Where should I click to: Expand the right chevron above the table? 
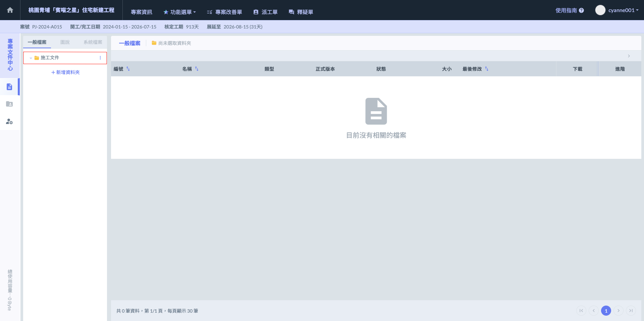(x=629, y=56)
